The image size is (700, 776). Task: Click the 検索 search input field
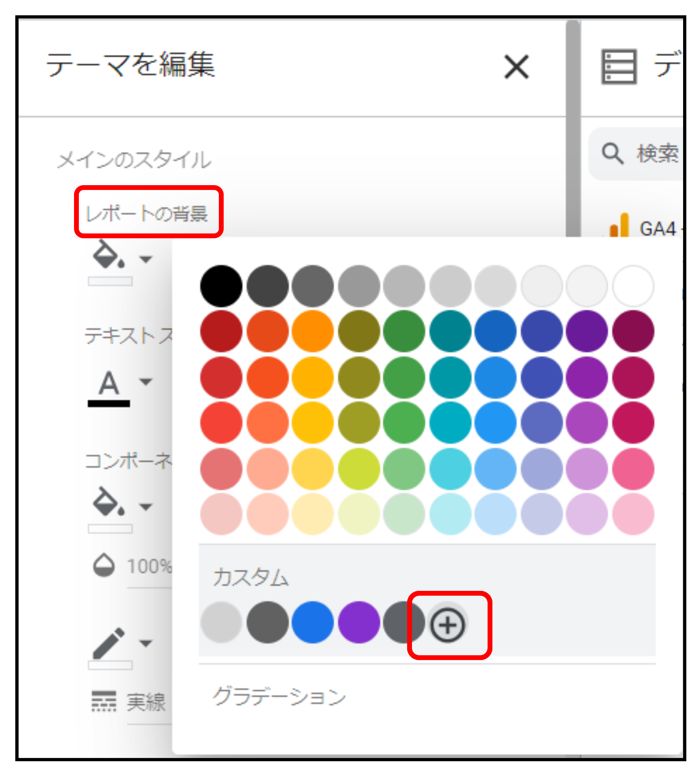[657, 154]
